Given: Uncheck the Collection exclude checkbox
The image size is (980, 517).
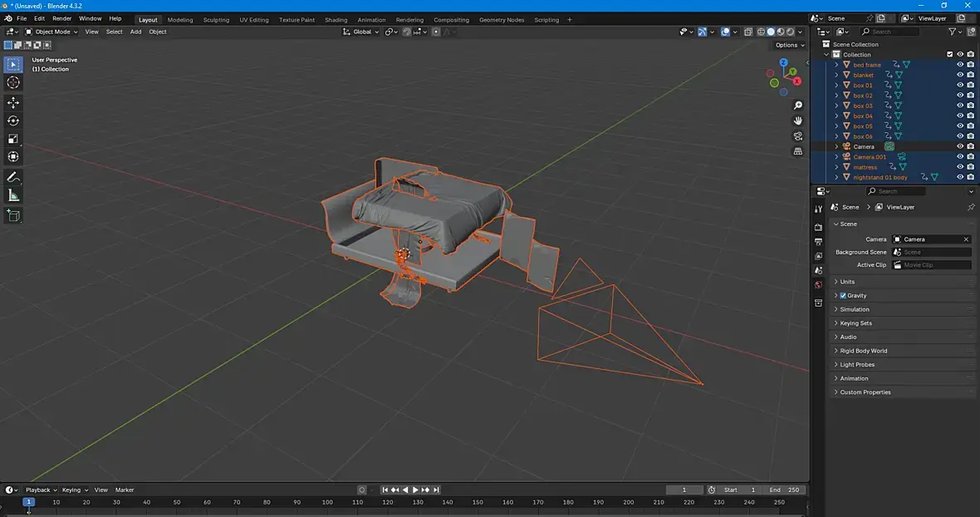Looking at the screenshot, I should click(950, 54).
